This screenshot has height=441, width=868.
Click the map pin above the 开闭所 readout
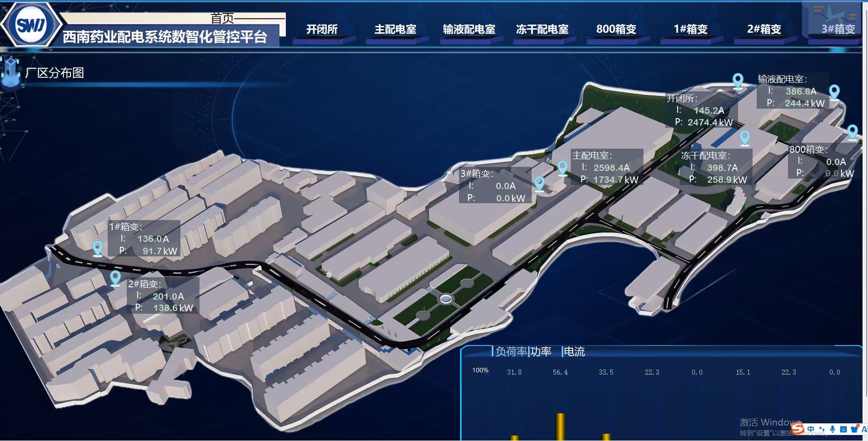pos(738,81)
